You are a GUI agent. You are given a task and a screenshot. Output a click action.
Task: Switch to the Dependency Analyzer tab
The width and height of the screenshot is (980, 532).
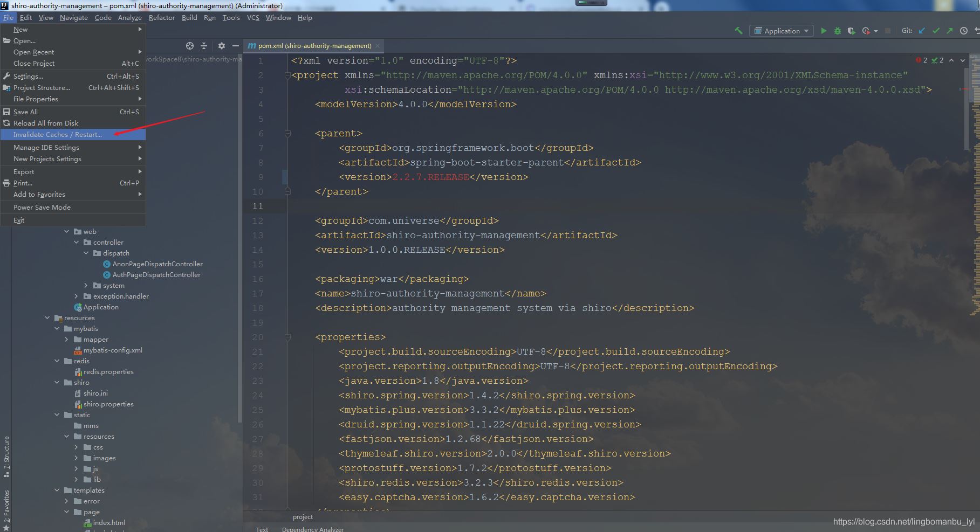pyautogui.click(x=313, y=529)
